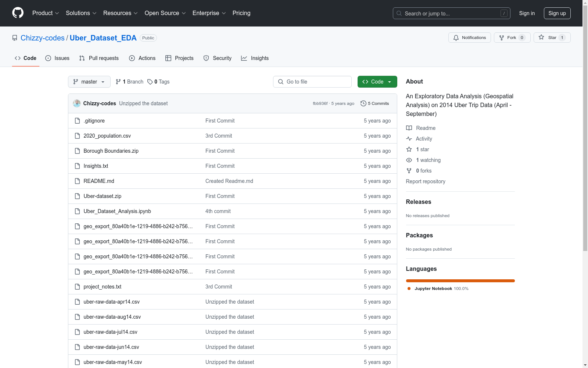Open the Created Readme.md commit message
Viewport: 588px width, 368px height.
(x=229, y=181)
